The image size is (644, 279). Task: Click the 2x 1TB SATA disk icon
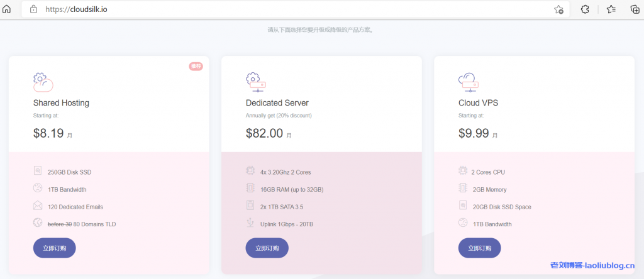[250, 205]
